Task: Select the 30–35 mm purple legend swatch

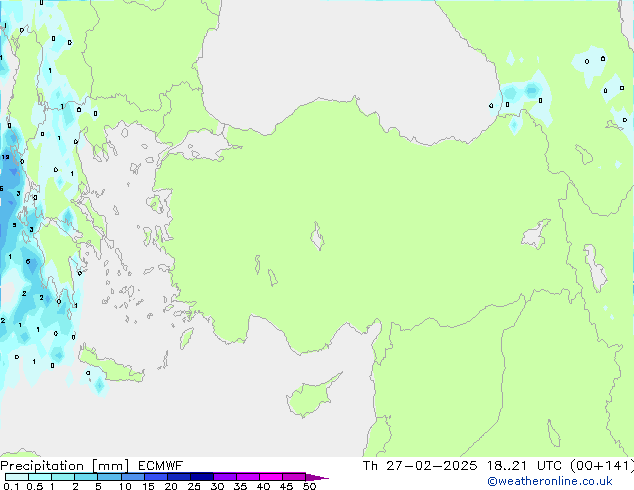Action: [x=225, y=477]
